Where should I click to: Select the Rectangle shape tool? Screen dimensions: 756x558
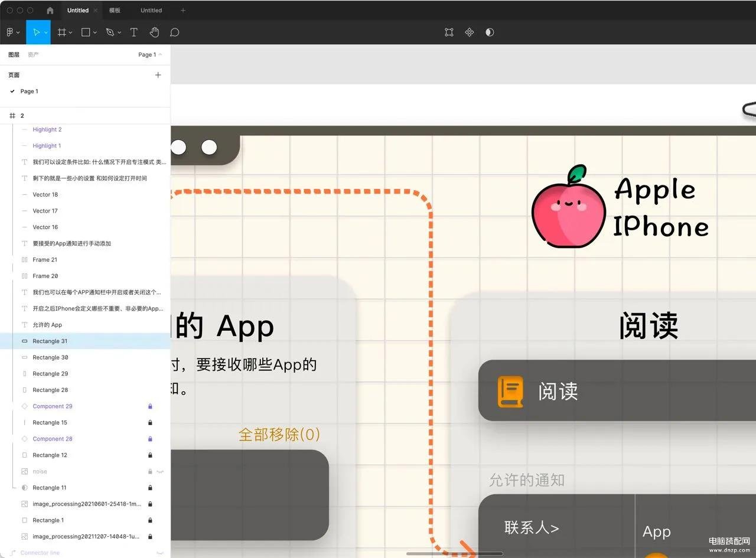point(86,32)
